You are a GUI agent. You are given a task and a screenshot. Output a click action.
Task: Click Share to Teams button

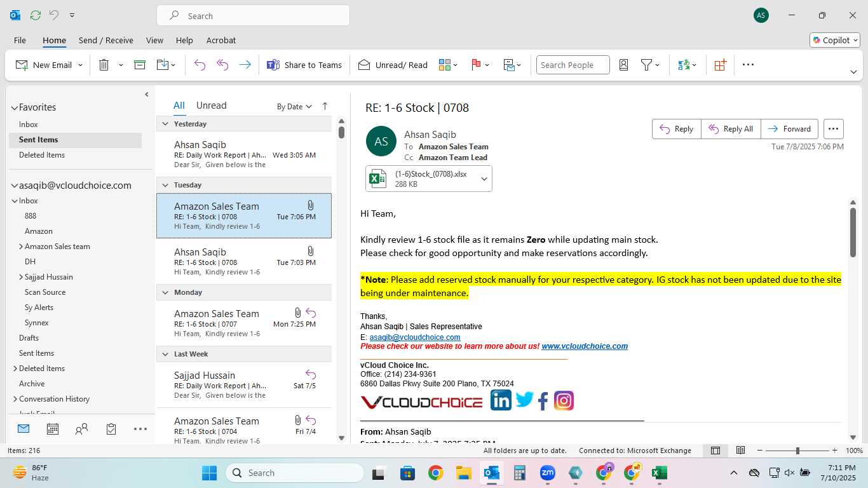pos(304,65)
